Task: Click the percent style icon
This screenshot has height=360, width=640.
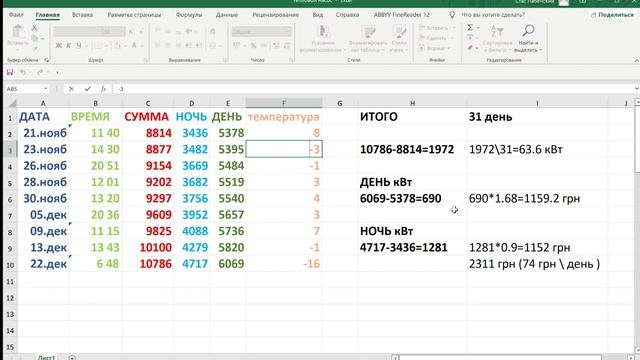Action: coord(253,45)
